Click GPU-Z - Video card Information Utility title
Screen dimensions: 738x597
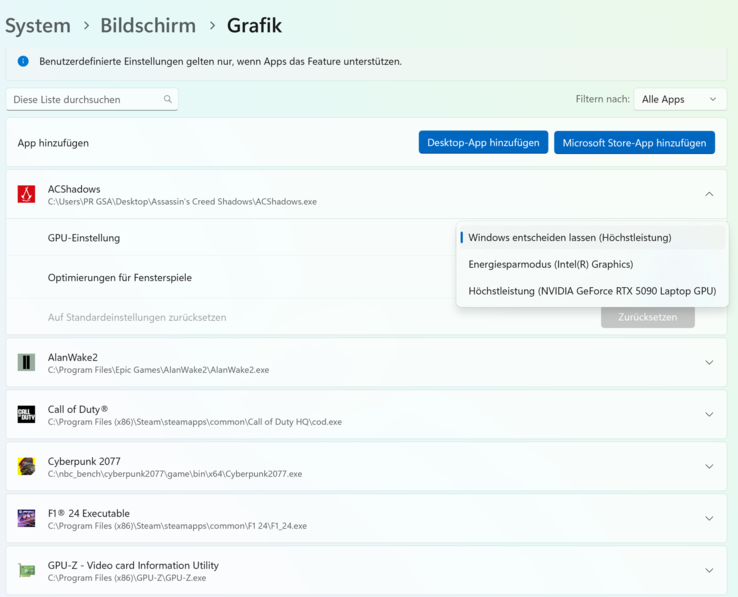(x=133, y=565)
